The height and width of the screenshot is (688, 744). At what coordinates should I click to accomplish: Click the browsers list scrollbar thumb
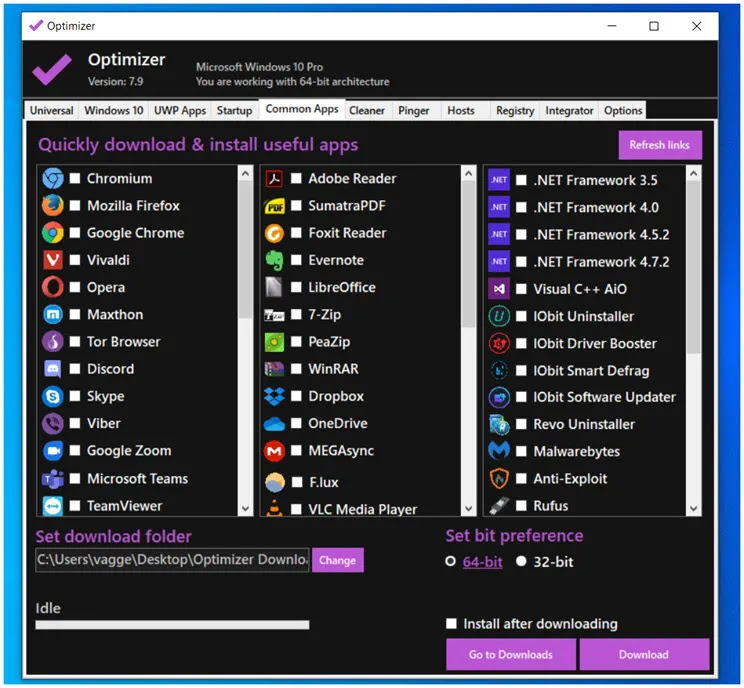[x=245, y=250]
